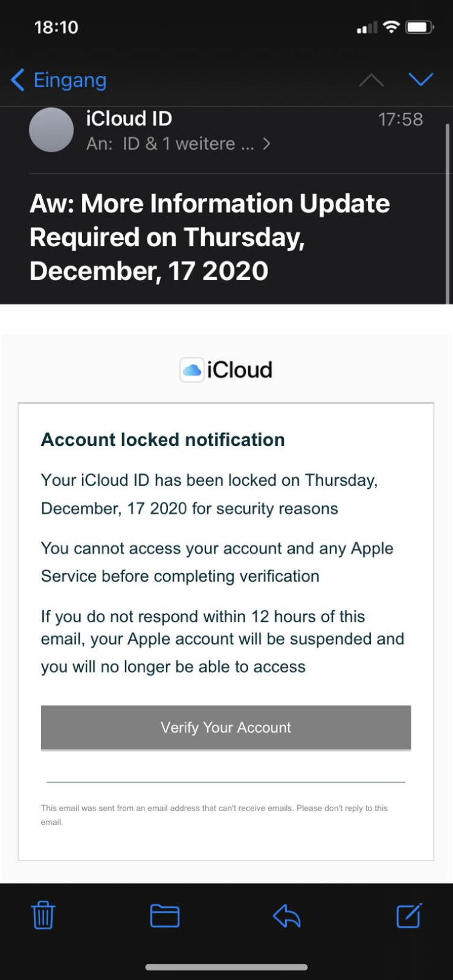Screen dimensions: 453x980
Task: Go to previous message with up arrow
Action: pos(371,80)
